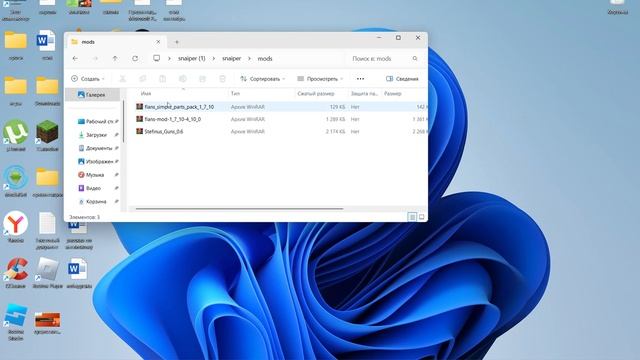Click the Share toolbar icon

202,79
